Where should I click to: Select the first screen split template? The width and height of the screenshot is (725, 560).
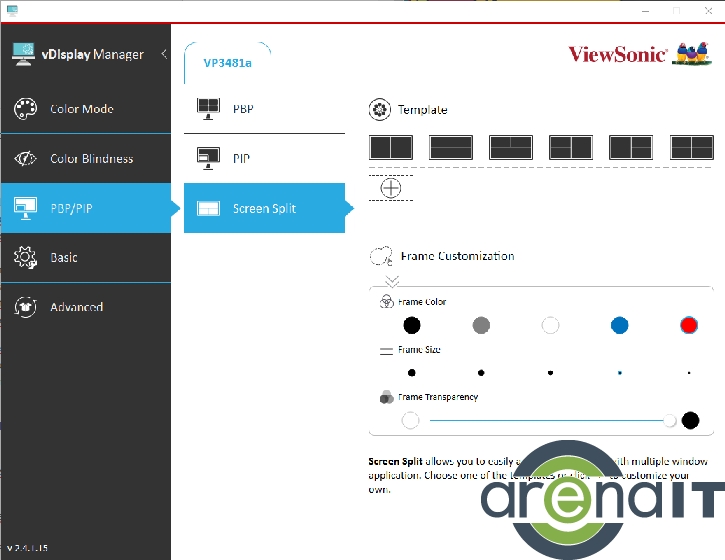391,148
